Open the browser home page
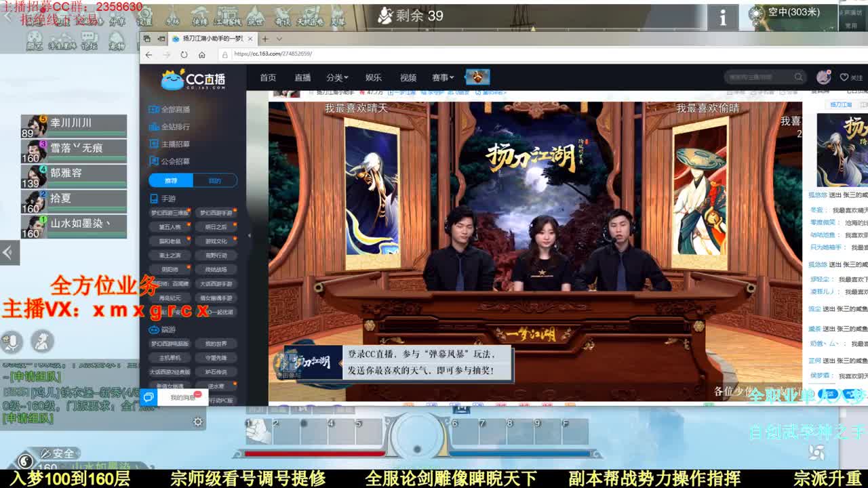 201,54
